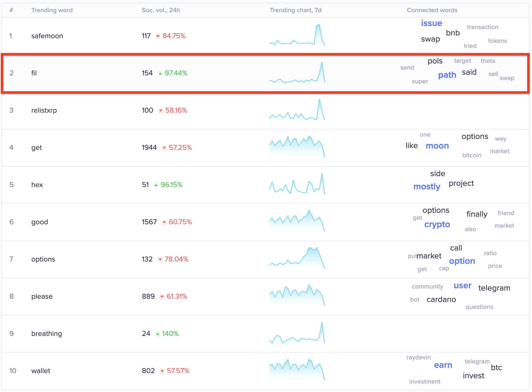Click connected word pols
This screenshot has width=532, height=392.
(x=435, y=61)
